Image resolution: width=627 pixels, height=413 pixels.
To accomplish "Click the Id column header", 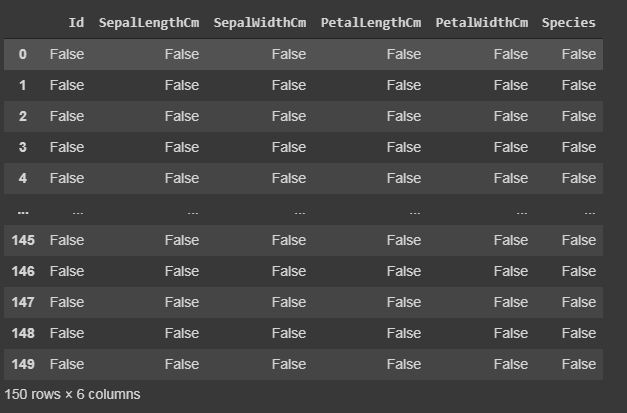I will (x=76, y=23).
